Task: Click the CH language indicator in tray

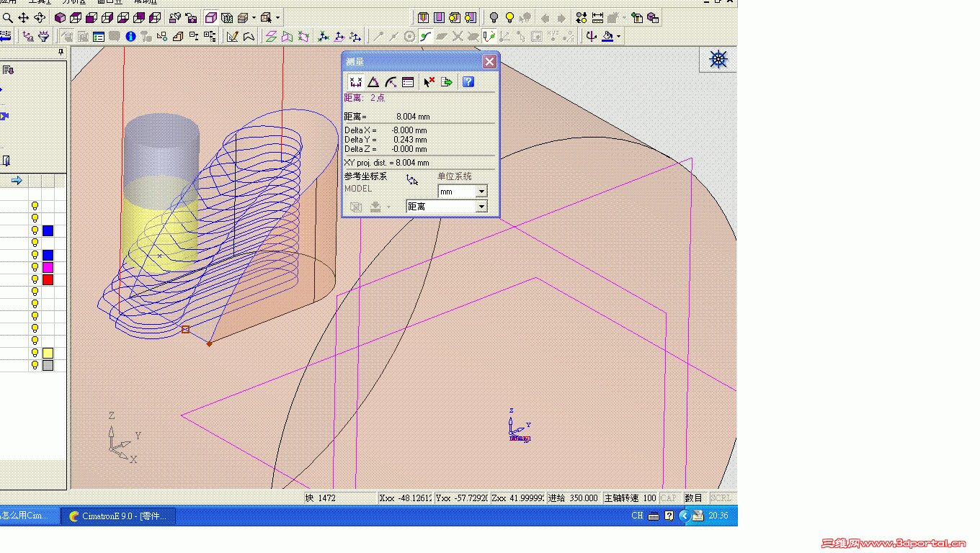Action: tap(637, 516)
